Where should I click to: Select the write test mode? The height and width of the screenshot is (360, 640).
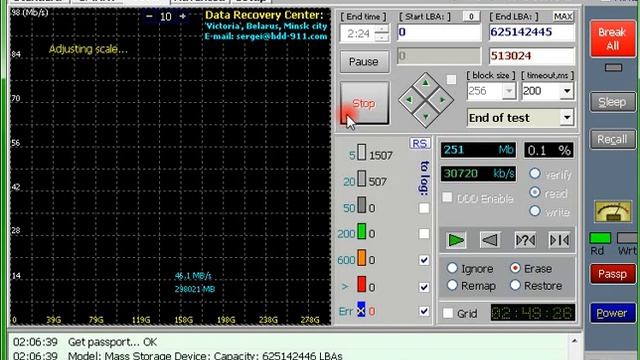point(535,211)
